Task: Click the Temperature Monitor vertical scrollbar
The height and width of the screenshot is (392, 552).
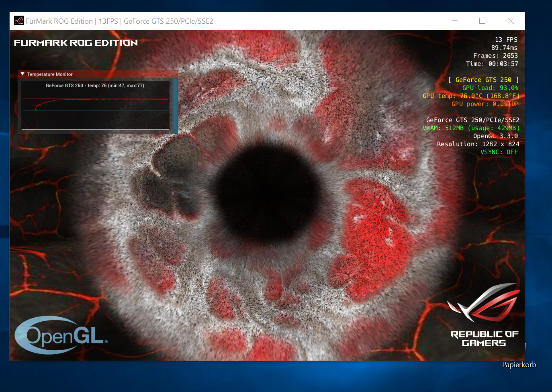Action: pyautogui.click(x=175, y=106)
